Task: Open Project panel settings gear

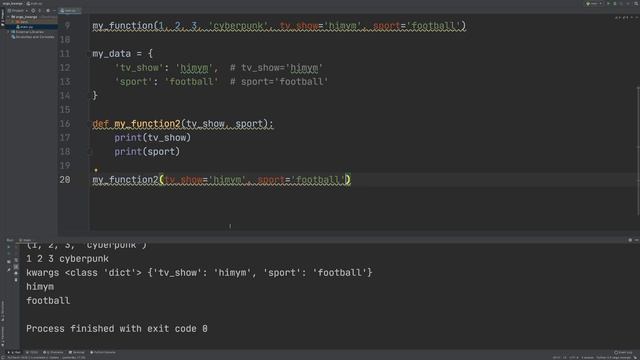Action: click(x=48, y=11)
